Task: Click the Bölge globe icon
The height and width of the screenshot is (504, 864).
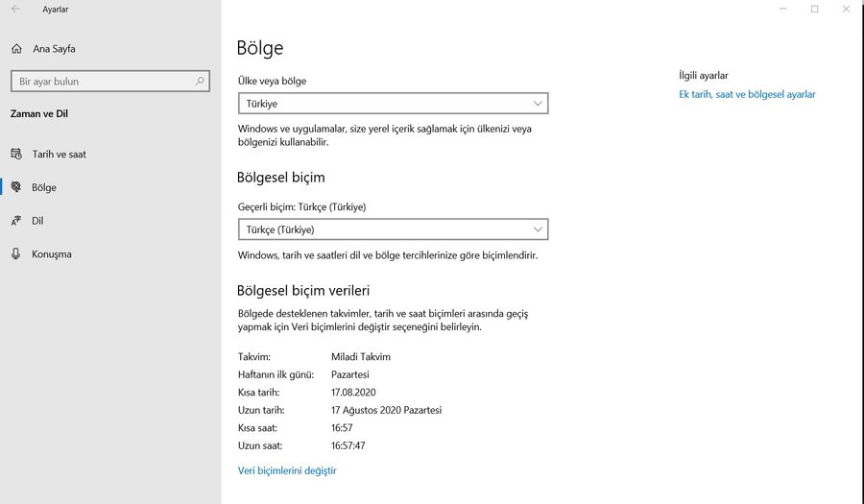Action: (16, 187)
